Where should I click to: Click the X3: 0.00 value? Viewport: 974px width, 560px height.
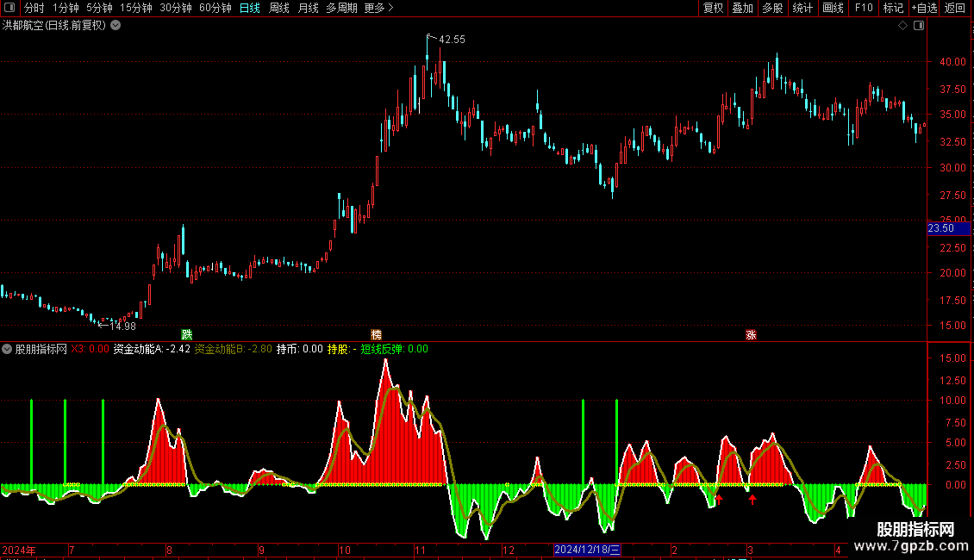pos(90,349)
